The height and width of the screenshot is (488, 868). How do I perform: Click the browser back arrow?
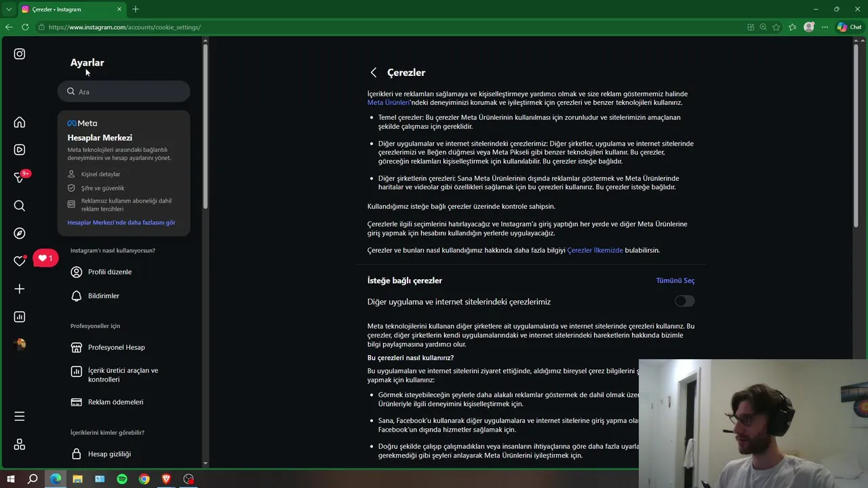9,27
